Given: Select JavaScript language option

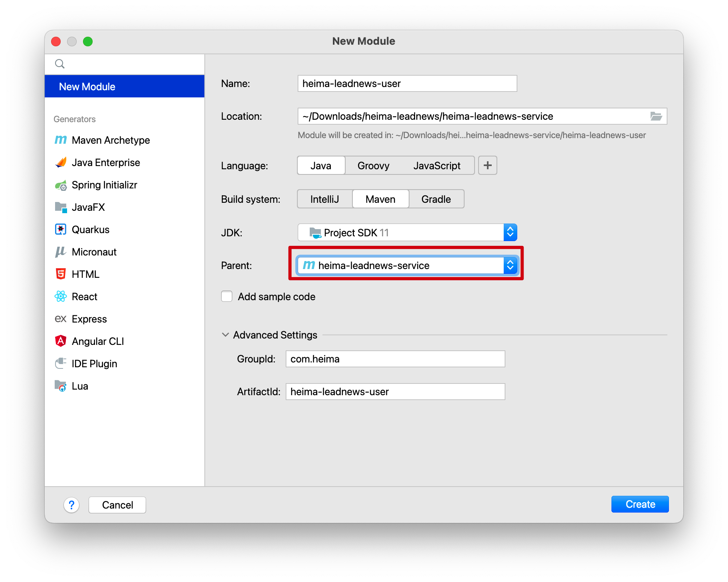Looking at the screenshot, I should click(x=437, y=165).
